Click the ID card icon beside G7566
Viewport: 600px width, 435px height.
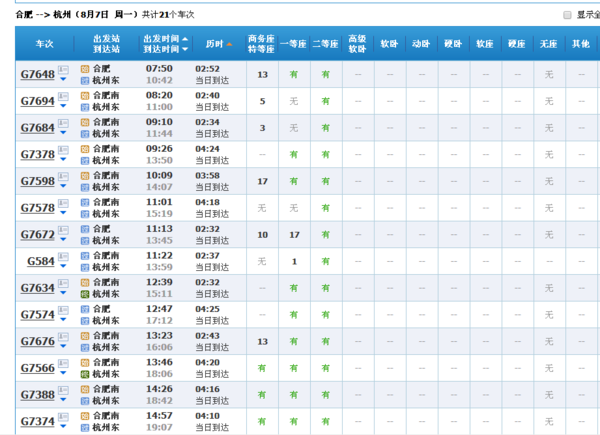(x=63, y=363)
